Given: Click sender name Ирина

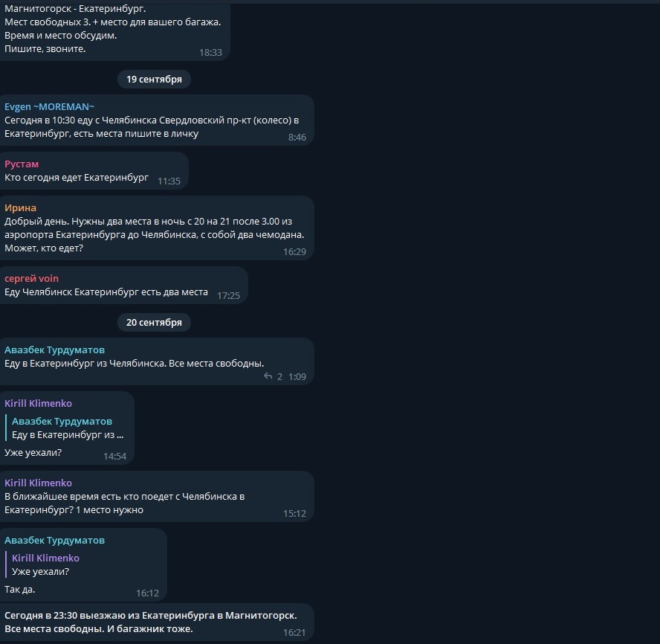Looking at the screenshot, I should point(20,207).
